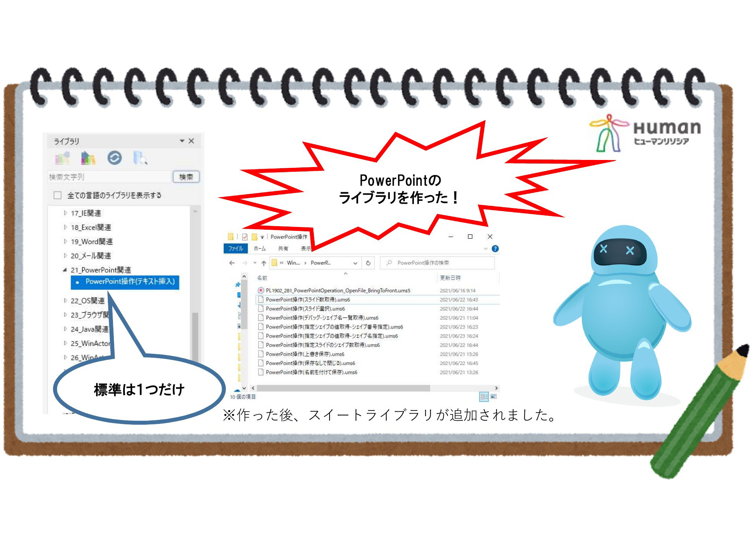Click the Explorer back arrow

[x=232, y=263]
